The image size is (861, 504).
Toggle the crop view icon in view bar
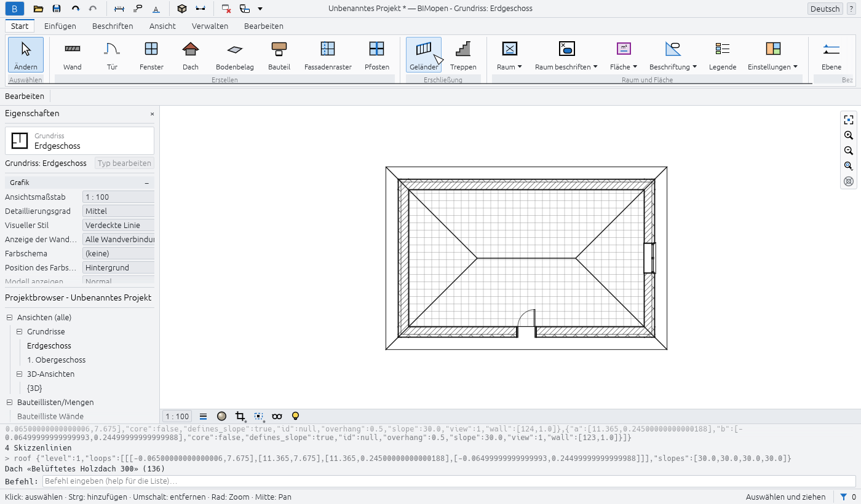pyautogui.click(x=240, y=416)
